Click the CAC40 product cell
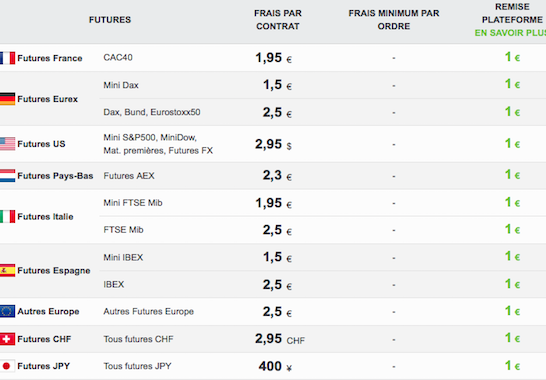546x380 pixels. (118, 57)
